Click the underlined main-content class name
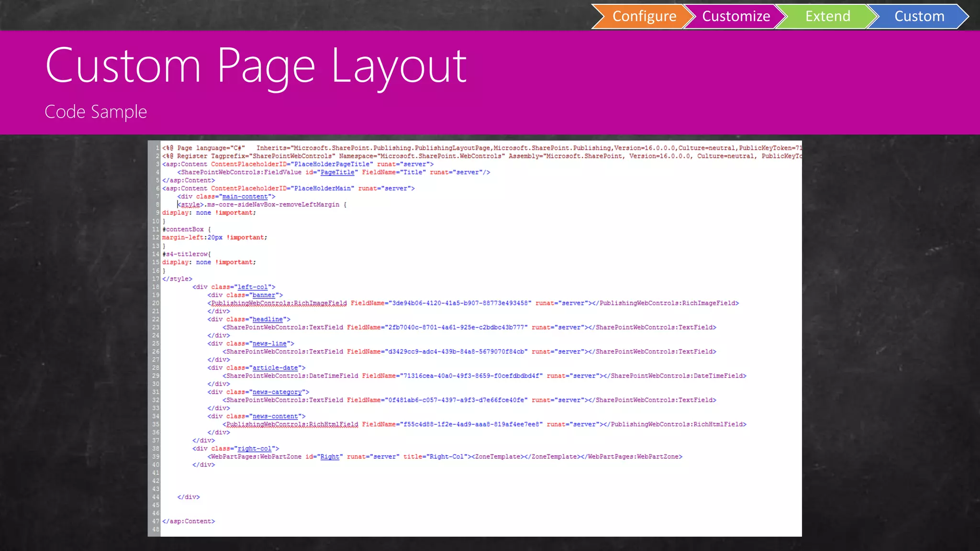 [245, 197]
